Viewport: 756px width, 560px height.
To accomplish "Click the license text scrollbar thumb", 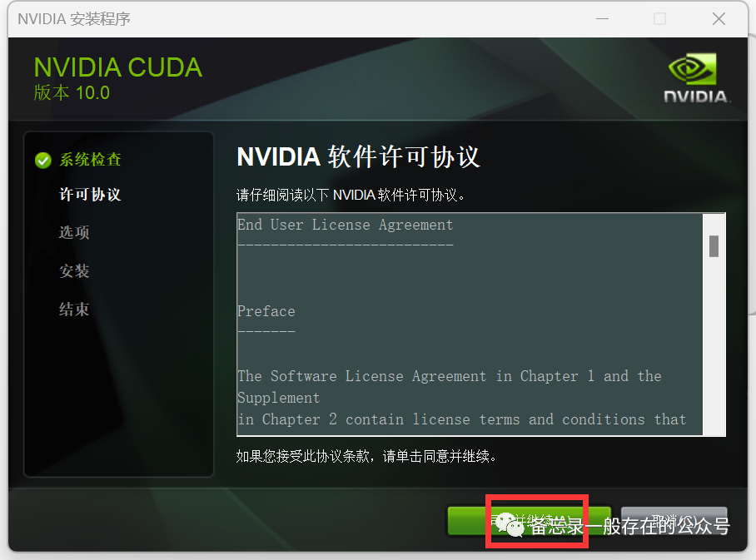I will click(x=714, y=246).
